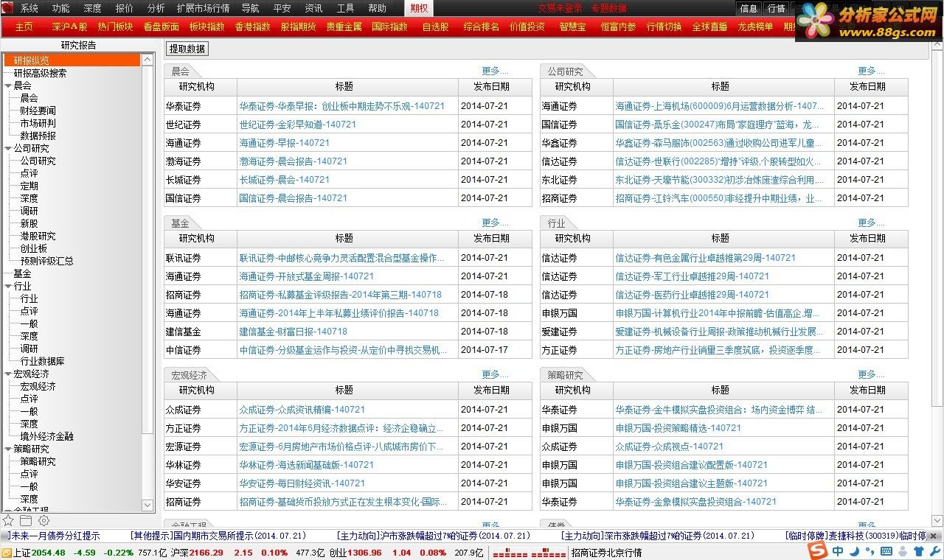Click ticker item 未来一月债券分红提示
Screen dimensions: 944x560
pos(55,536)
